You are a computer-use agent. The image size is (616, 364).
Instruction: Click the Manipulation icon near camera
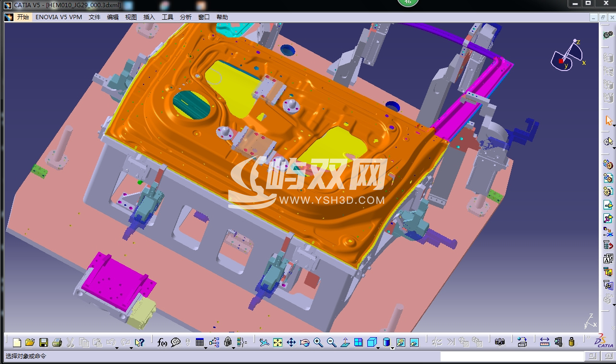(x=522, y=342)
